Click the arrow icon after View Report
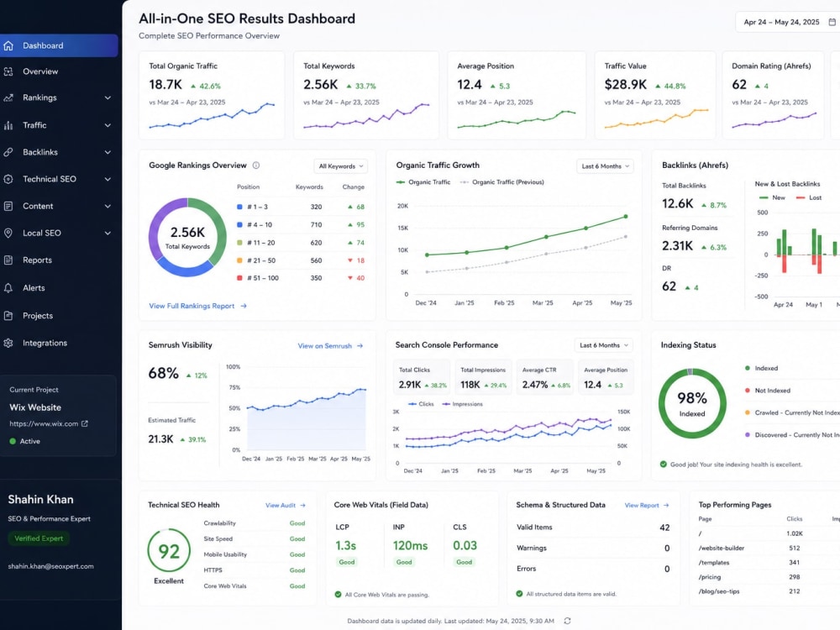Screen dimensions: 840x630 (666, 505)
